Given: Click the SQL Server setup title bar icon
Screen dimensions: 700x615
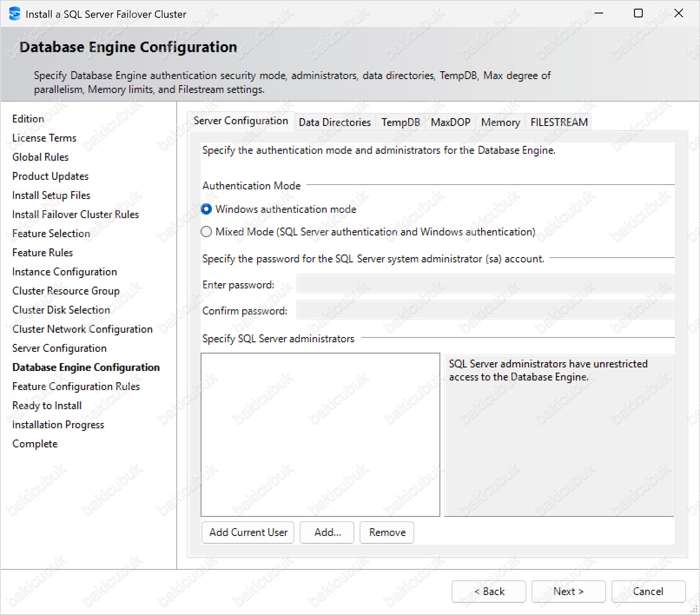Looking at the screenshot, I should pos(15,14).
